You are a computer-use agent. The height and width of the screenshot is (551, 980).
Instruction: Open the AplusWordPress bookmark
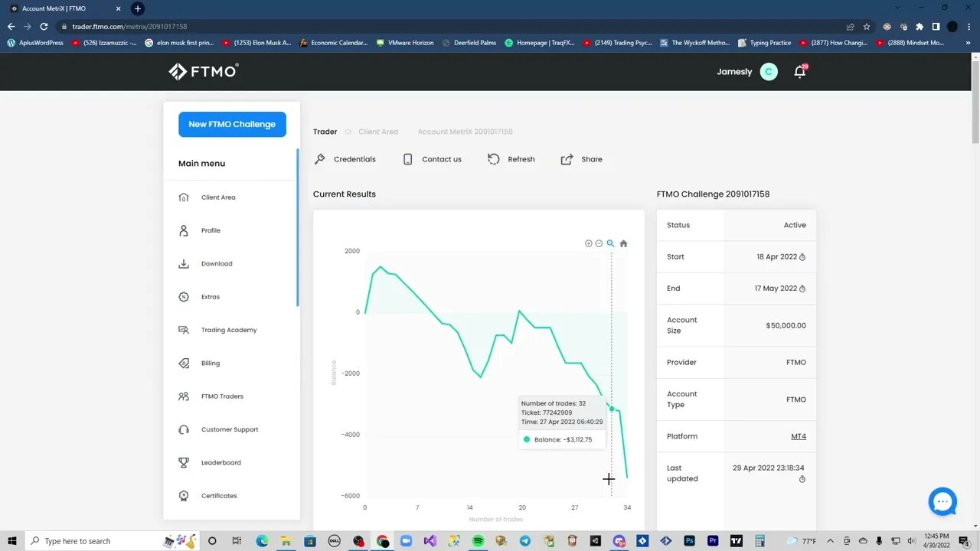[35, 43]
